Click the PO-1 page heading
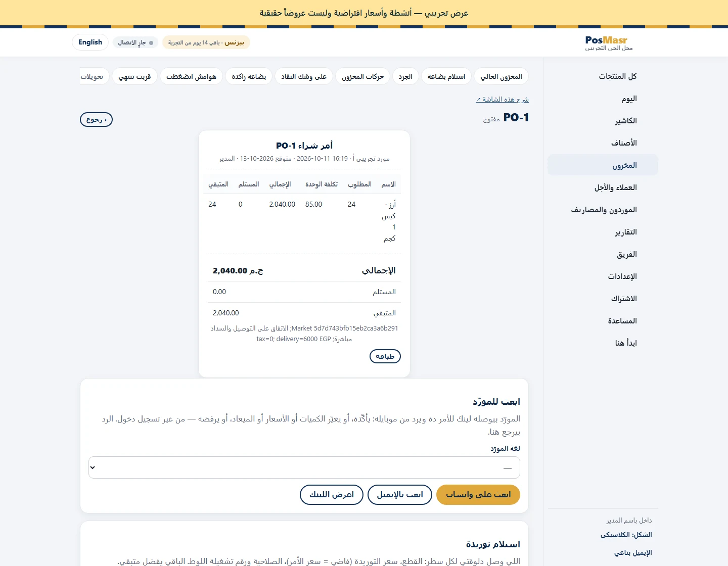 (x=516, y=117)
